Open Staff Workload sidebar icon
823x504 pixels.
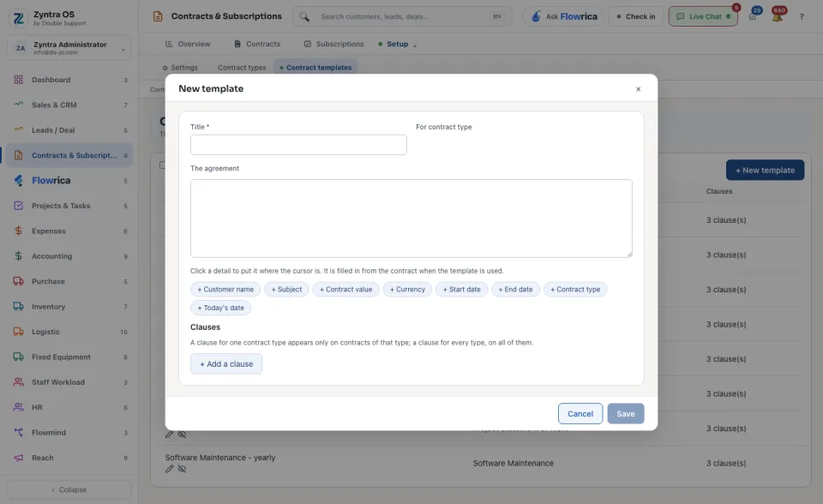pos(18,382)
